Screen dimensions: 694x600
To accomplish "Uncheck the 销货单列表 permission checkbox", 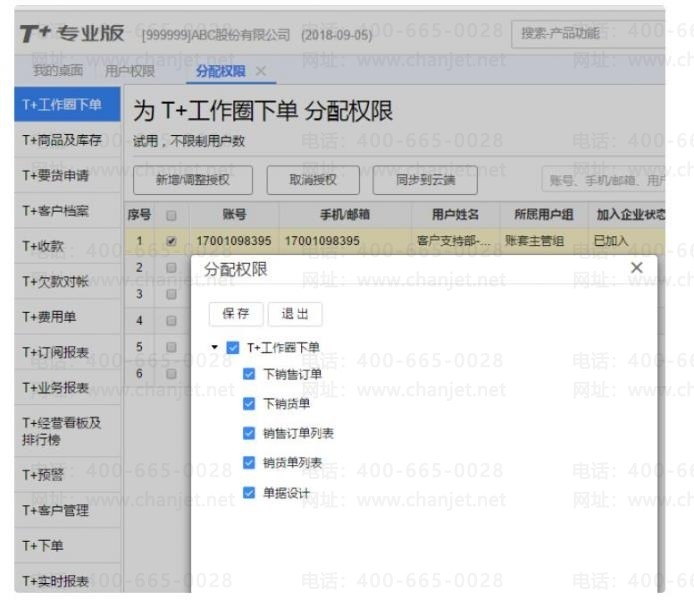I will point(249,462).
